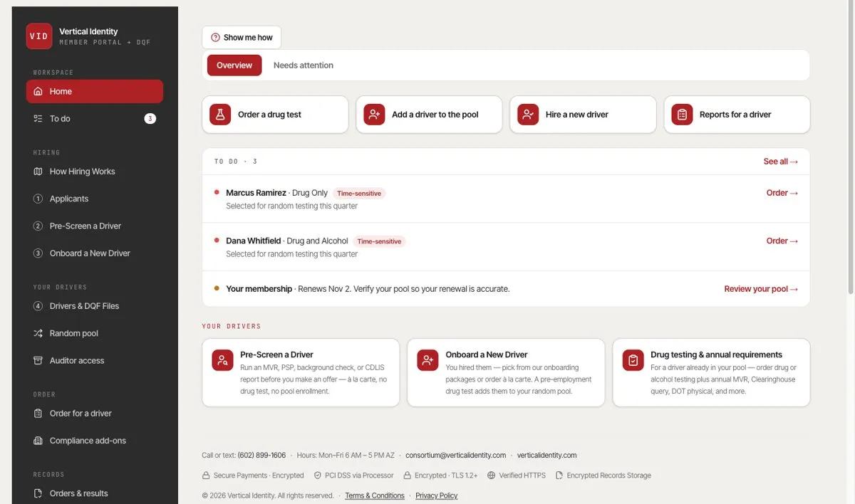Click the Order for a driver clipboard icon
Screen dimensions: 855x504
[x=38, y=414]
